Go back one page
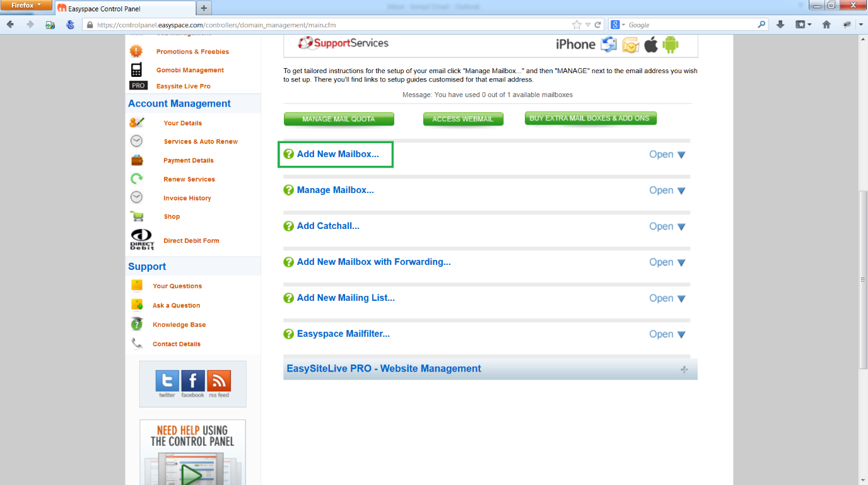The height and width of the screenshot is (485, 868). (11, 25)
